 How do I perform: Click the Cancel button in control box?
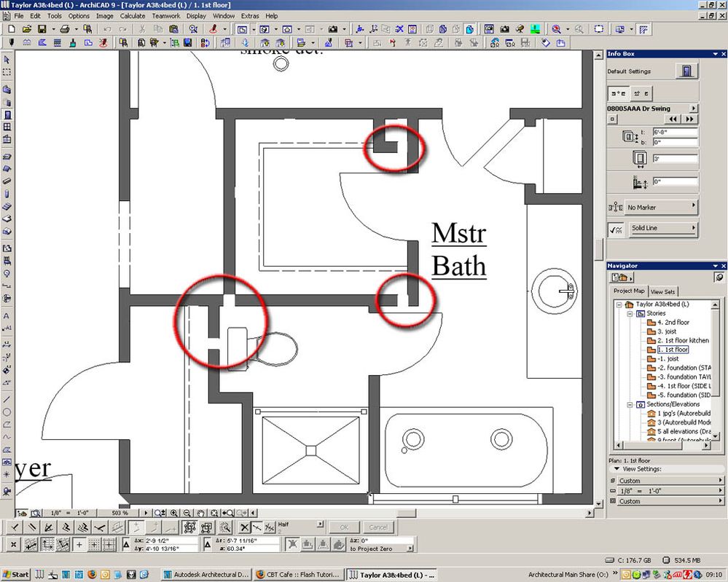pyautogui.click(x=378, y=527)
